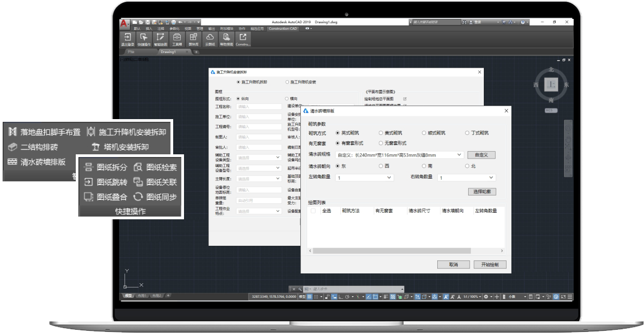The height and width of the screenshot is (333, 644).
Task: Click the 图块库 block library icon
Action: pos(193,38)
